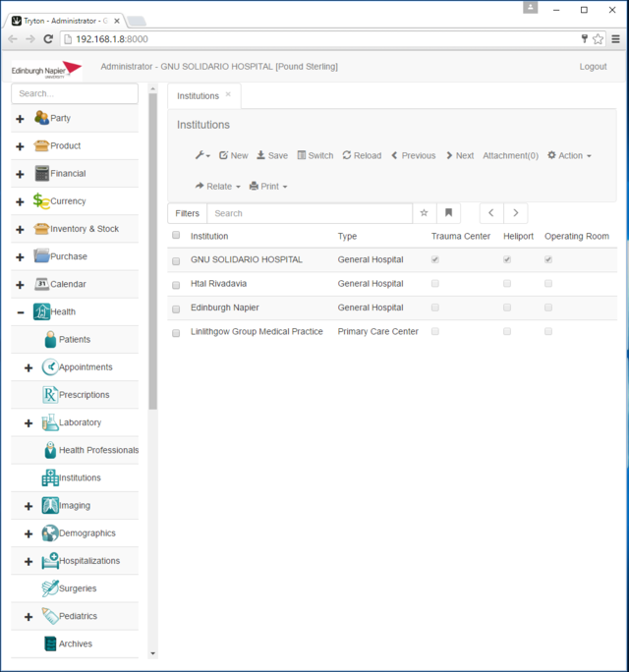Open the Action dropdown menu
The width and height of the screenshot is (629, 672).
(569, 155)
